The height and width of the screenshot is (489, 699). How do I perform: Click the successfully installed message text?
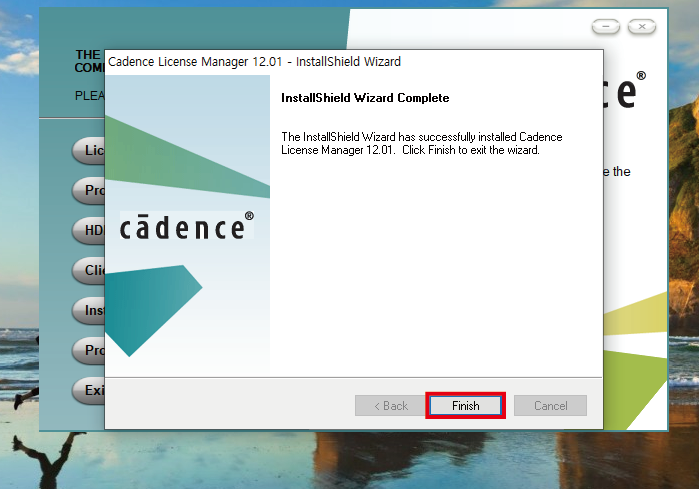422,143
